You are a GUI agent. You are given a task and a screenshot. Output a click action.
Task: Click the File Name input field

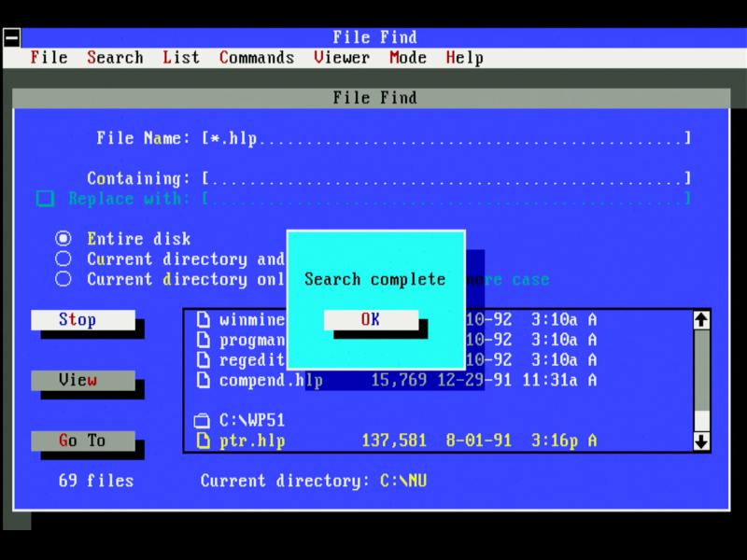[446, 138]
